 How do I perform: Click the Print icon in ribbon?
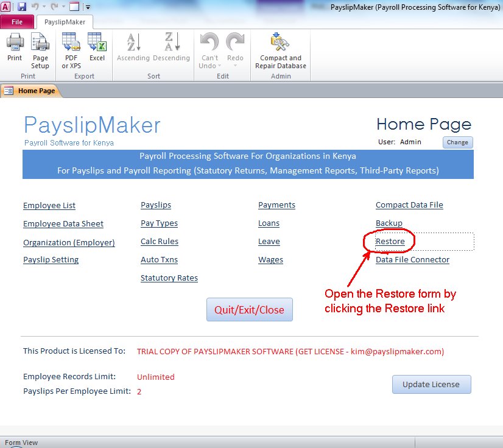[x=15, y=43]
